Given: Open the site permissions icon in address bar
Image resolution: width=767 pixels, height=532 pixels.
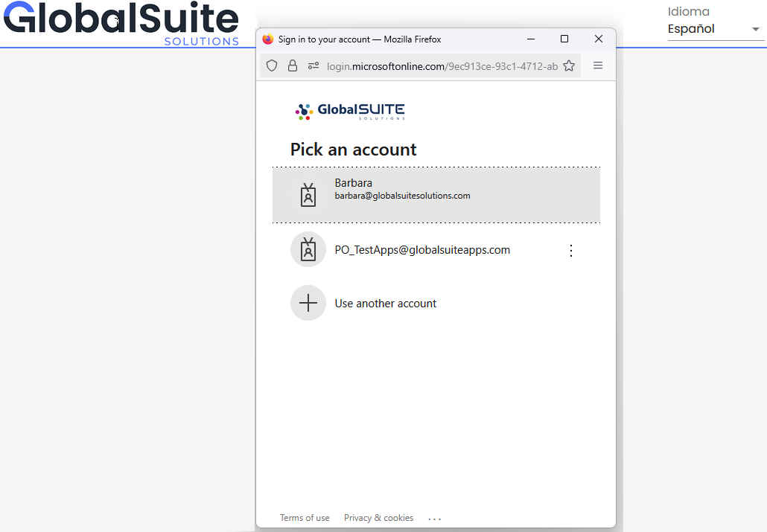Looking at the screenshot, I should (314, 65).
